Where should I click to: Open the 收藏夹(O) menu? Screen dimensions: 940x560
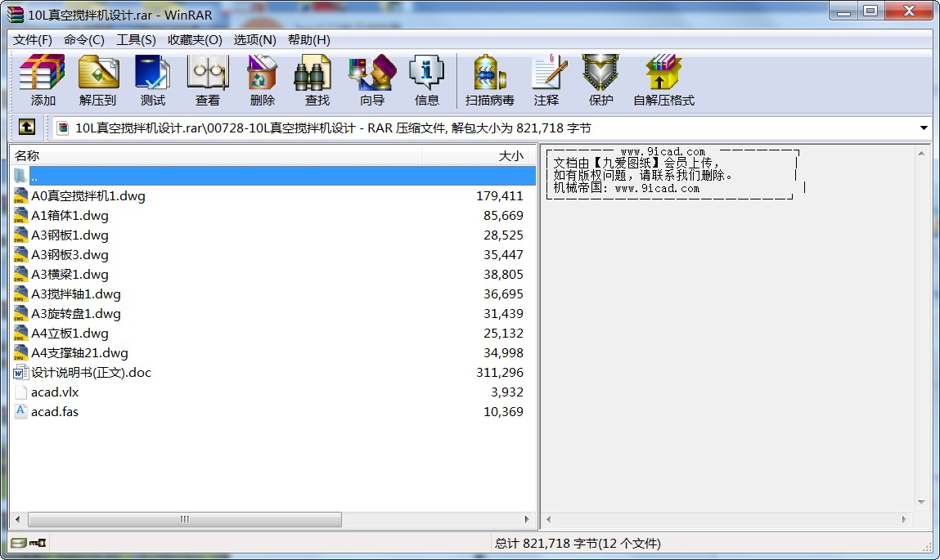click(195, 39)
